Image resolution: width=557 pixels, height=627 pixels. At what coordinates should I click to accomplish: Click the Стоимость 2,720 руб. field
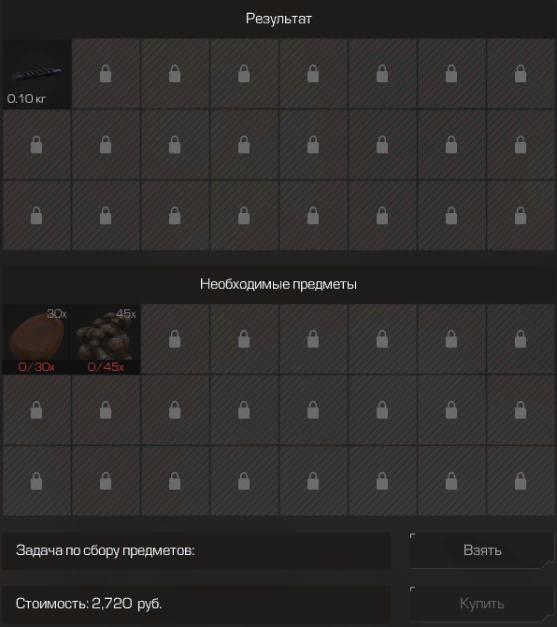(x=196, y=603)
